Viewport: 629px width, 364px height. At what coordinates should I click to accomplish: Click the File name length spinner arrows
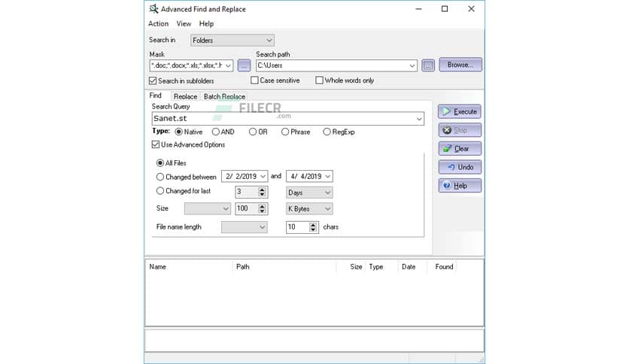313,227
